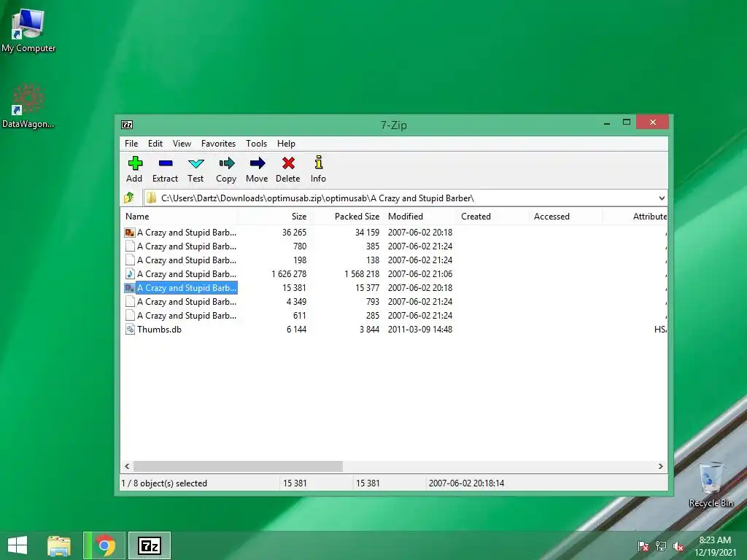
Task: Click packed size 1 568 218 cell
Action: 362,274
